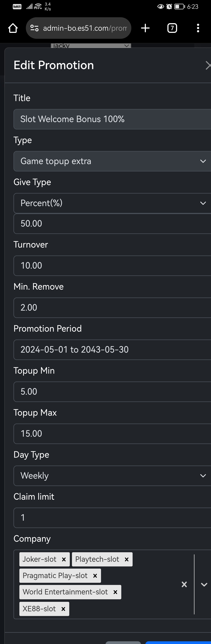Click the Promotion Period date range field

point(112,350)
